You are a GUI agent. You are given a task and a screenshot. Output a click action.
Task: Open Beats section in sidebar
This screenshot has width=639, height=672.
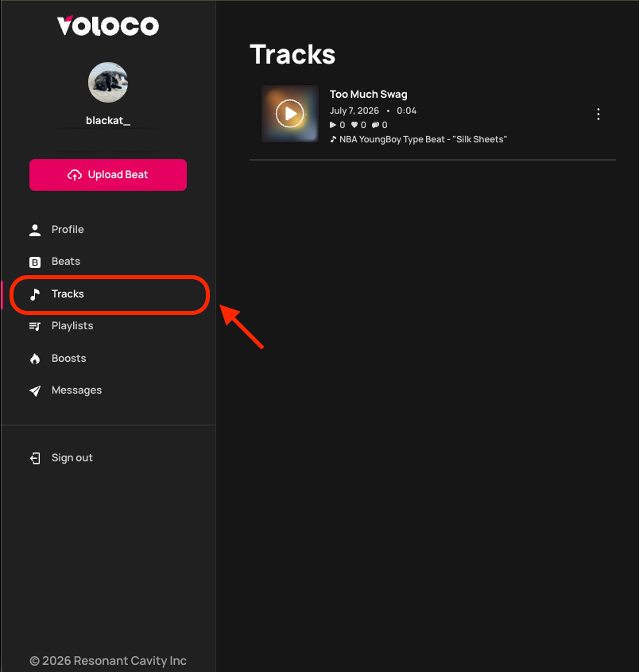[66, 261]
